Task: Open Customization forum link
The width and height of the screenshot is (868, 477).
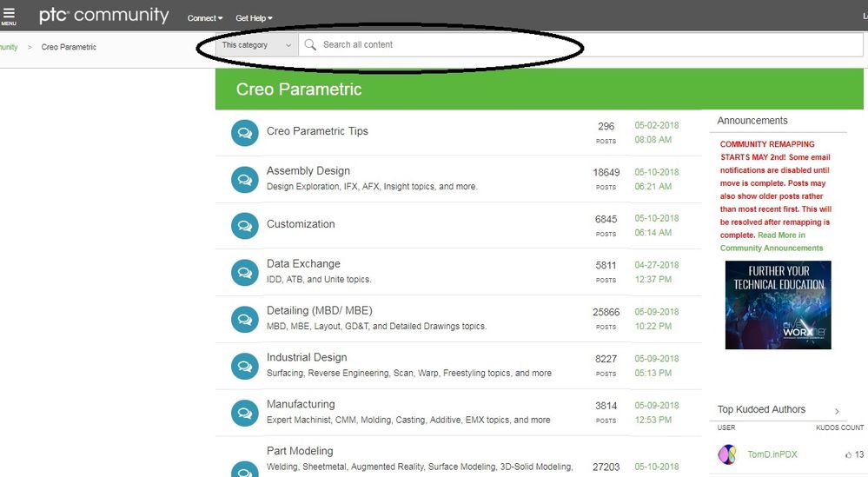Action: coord(301,224)
